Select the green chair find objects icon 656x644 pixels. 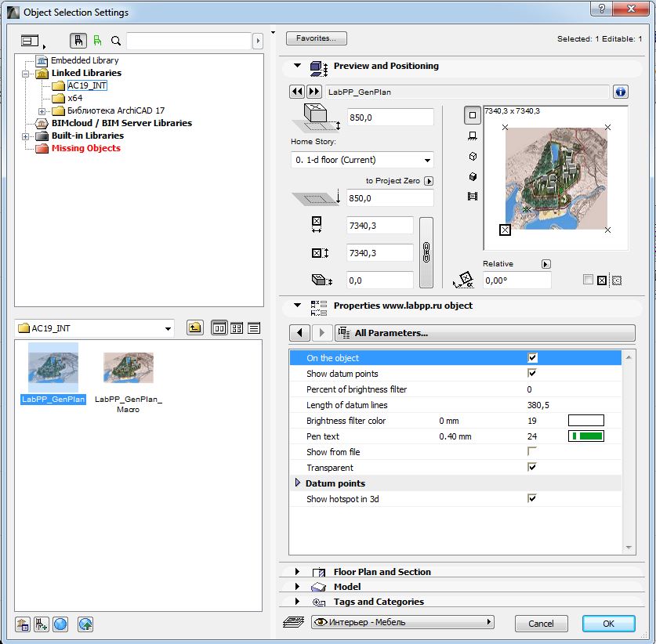tap(97, 41)
